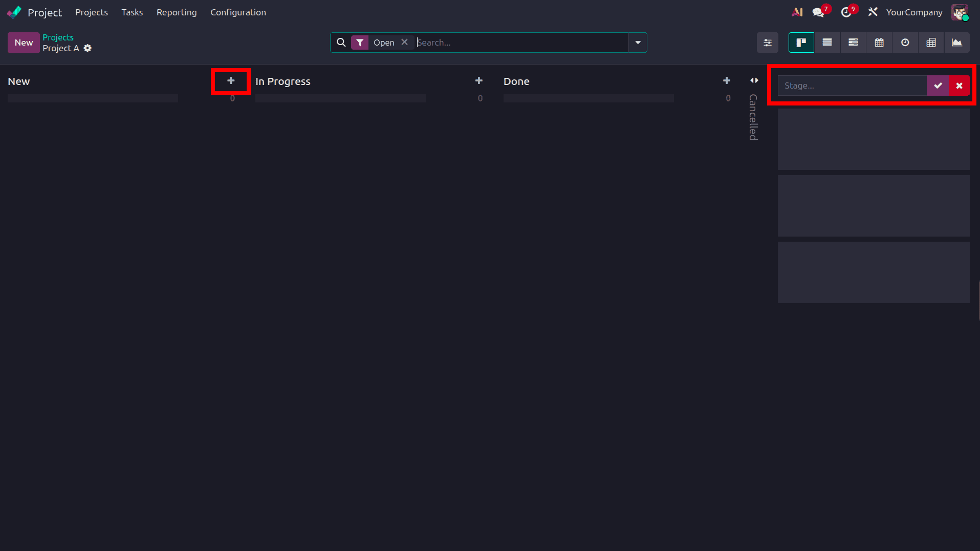The width and height of the screenshot is (980, 551).
Task: Switch to Gantt view
Action: coord(853,43)
